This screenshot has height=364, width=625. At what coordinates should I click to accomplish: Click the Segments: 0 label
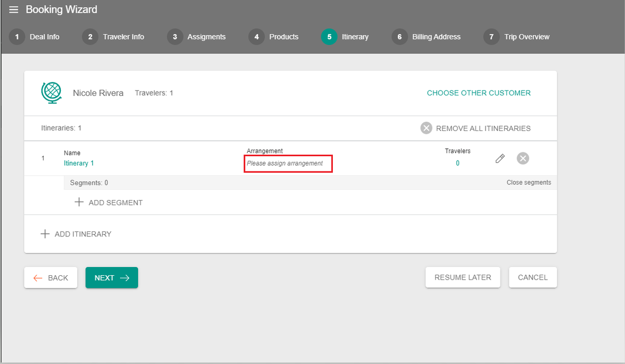point(89,183)
